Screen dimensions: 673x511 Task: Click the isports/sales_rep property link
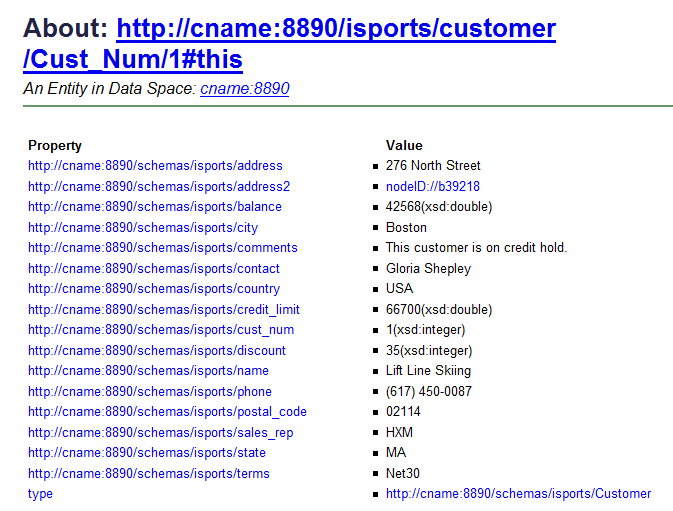click(x=160, y=433)
